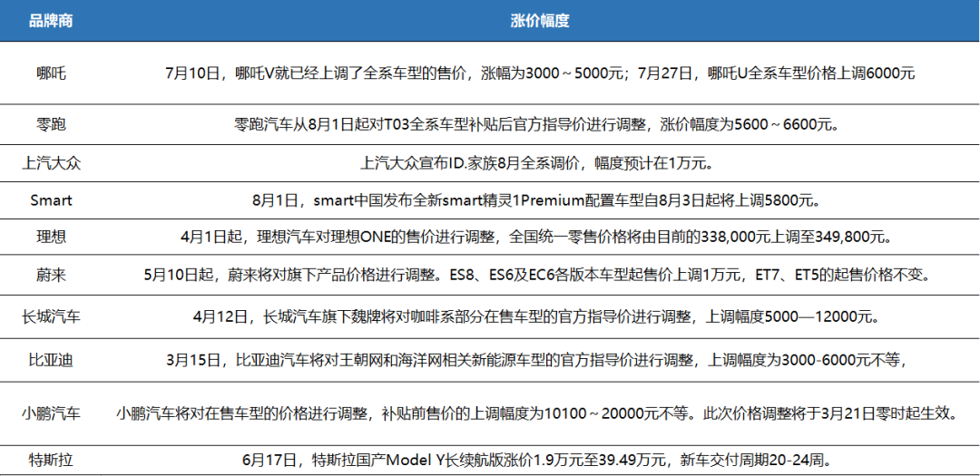This screenshot has height=476, width=980.
Task: Select the 小鹏汽车 brand cell
Action: (51, 413)
